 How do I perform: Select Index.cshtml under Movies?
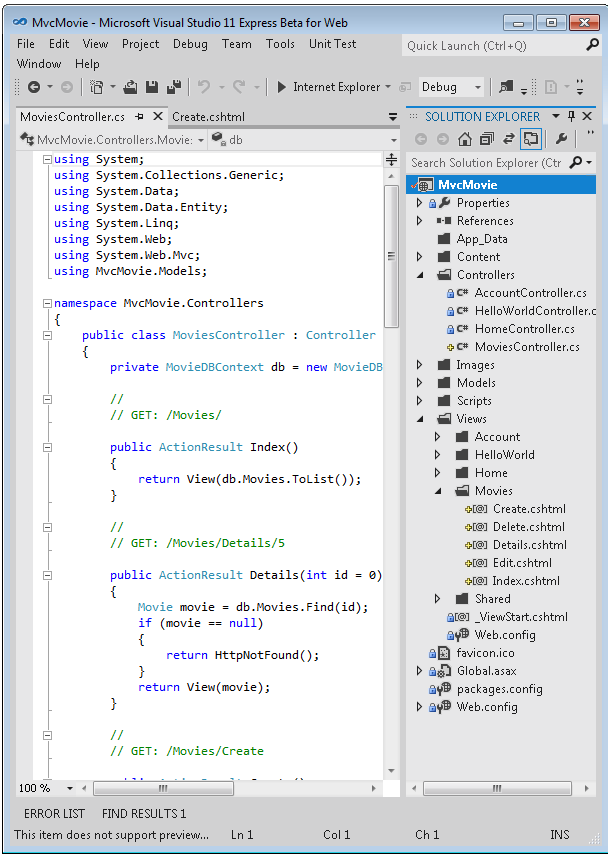point(526,581)
